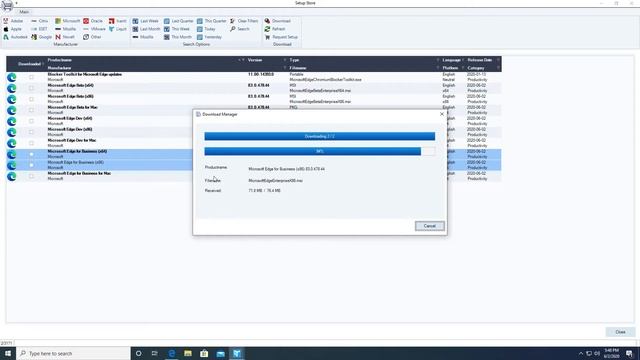The height and width of the screenshot is (360, 640).
Task: Show releases from This Quarter
Action: (211, 21)
